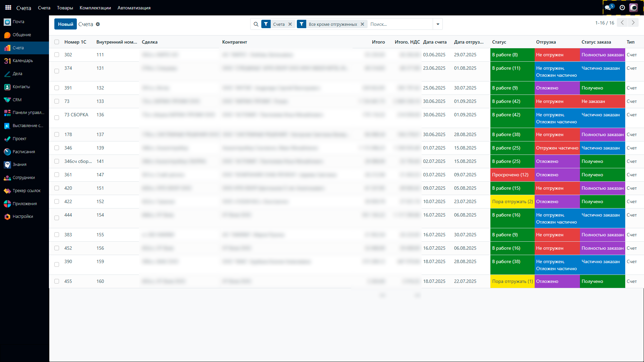The width and height of the screenshot is (644, 362).
Task: Select the checkbox for invoice 455
Action: click(57, 281)
